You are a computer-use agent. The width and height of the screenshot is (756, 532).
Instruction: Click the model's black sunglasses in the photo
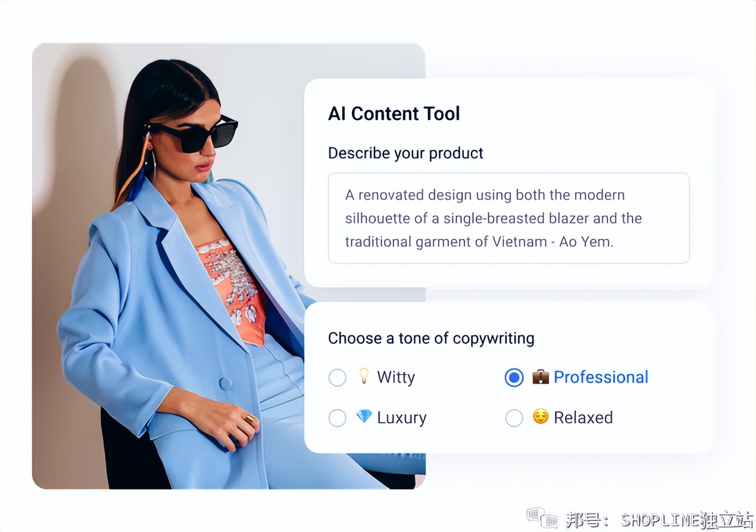pos(194,132)
